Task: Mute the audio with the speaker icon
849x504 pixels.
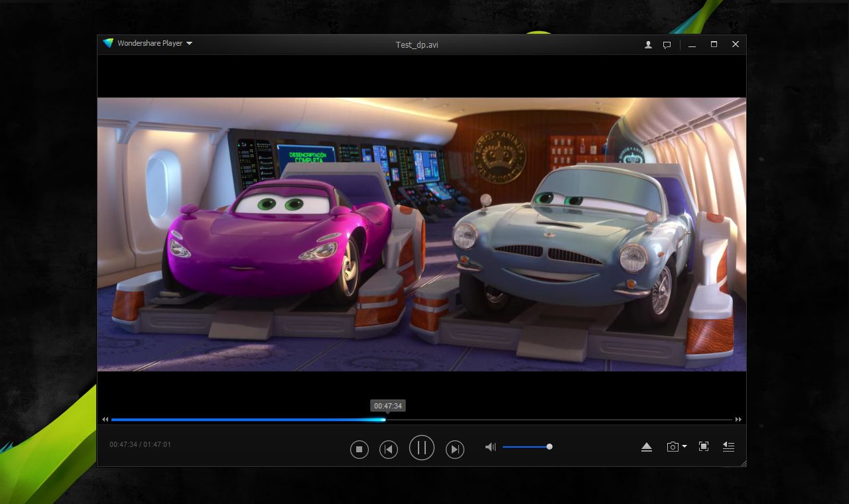Action: pyautogui.click(x=490, y=447)
